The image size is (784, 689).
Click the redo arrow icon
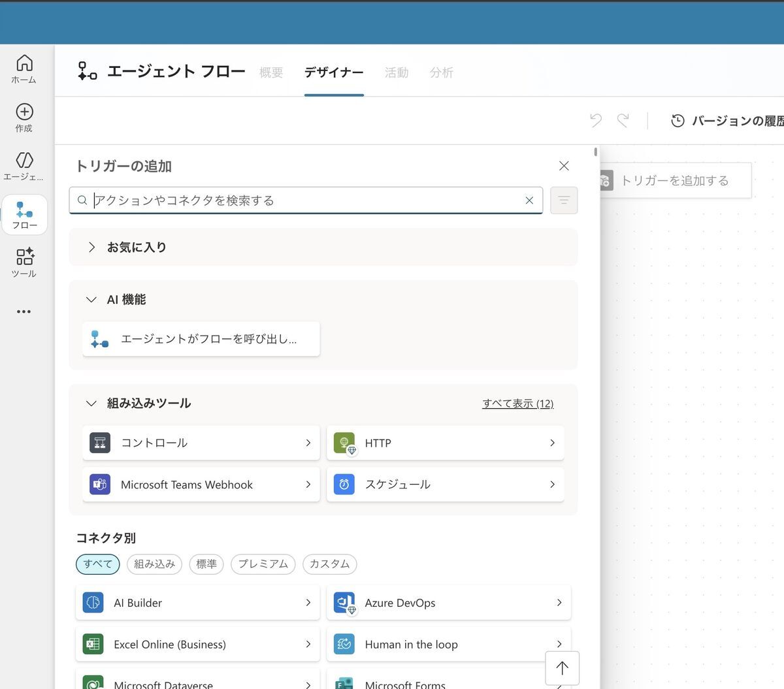pos(623,120)
